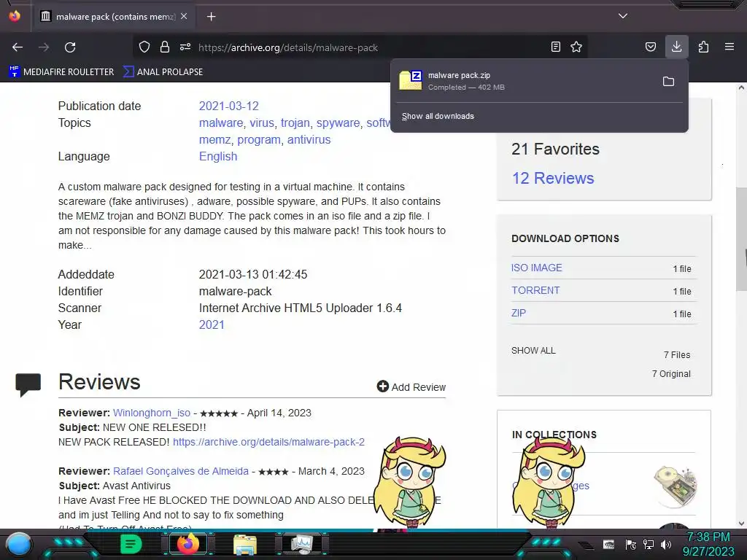Switch to Firefox in the taskbar

pos(187,544)
